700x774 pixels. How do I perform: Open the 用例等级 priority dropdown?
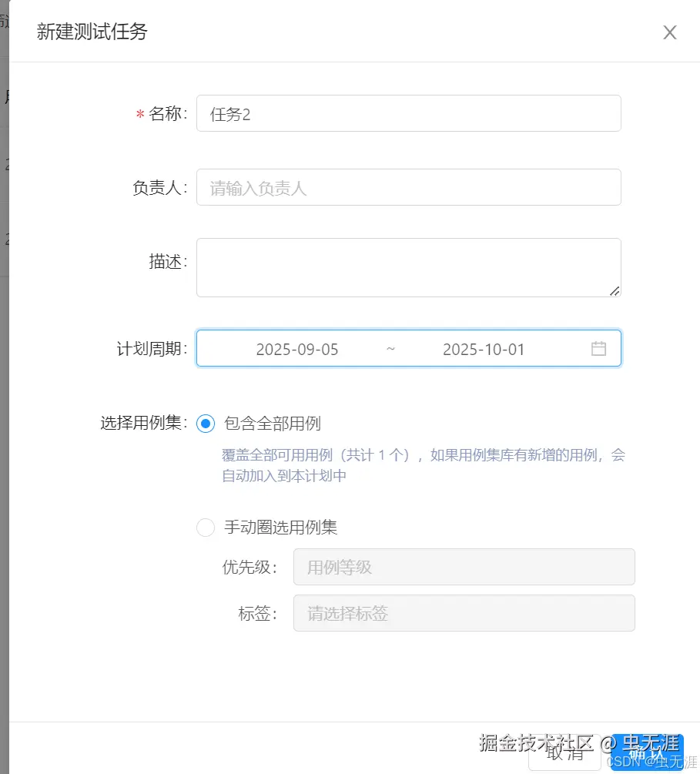coord(462,567)
